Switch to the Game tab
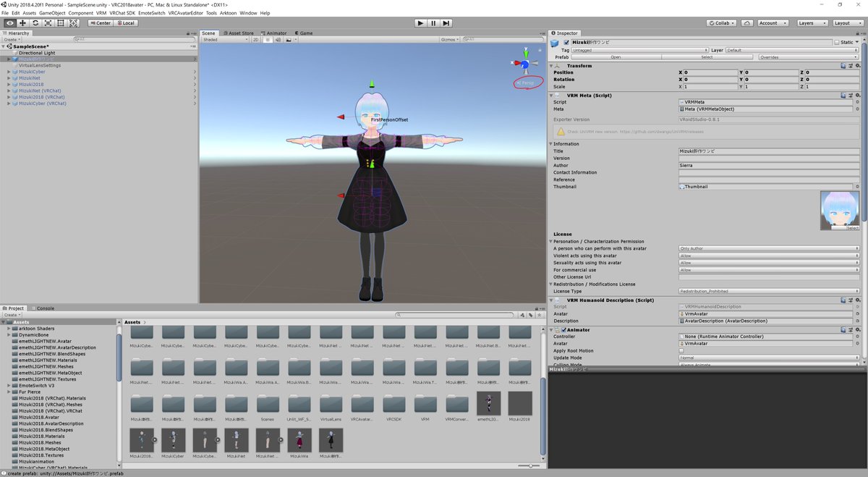The width and height of the screenshot is (868, 477). click(303, 33)
